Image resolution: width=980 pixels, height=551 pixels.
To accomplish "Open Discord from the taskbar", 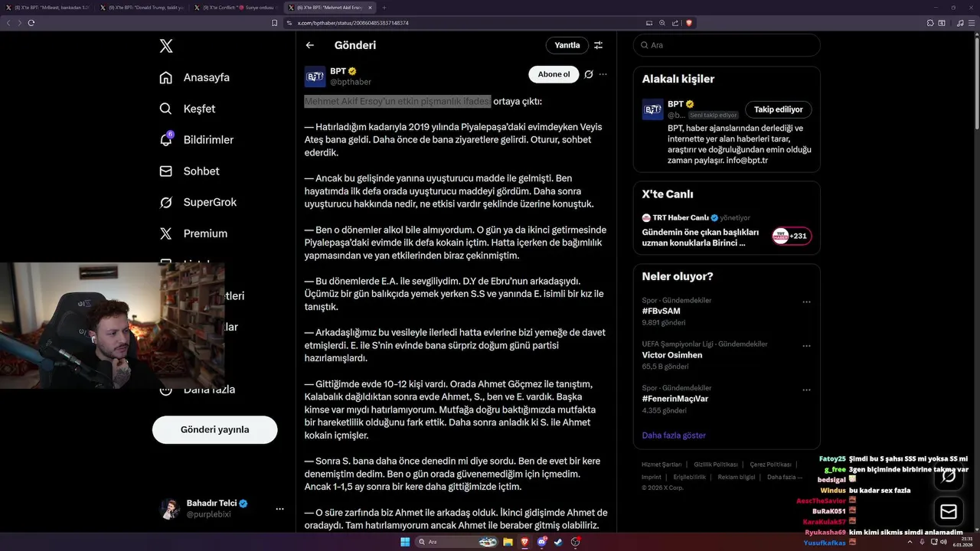I will click(542, 542).
